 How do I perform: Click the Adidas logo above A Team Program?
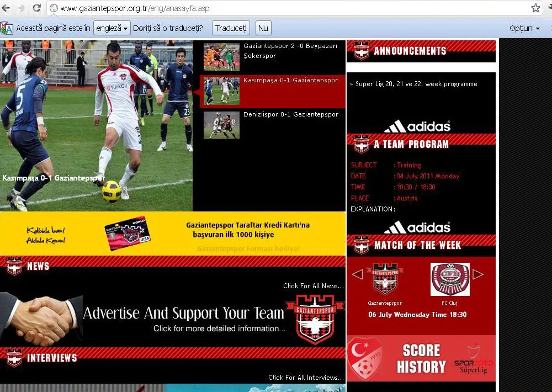[417, 126]
